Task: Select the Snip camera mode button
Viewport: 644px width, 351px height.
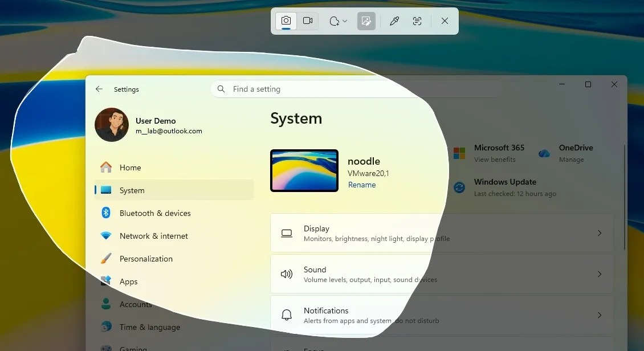Action: pyautogui.click(x=286, y=21)
